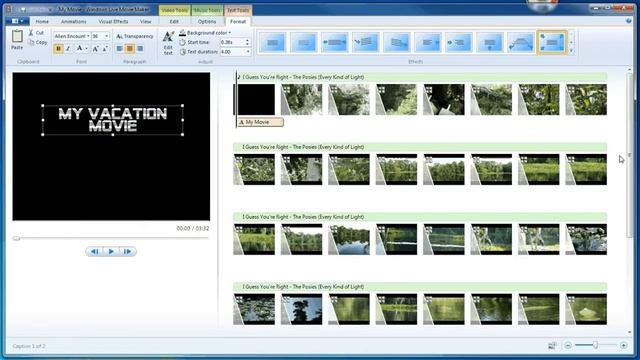Select the second text effect in gallery

(303, 42)
